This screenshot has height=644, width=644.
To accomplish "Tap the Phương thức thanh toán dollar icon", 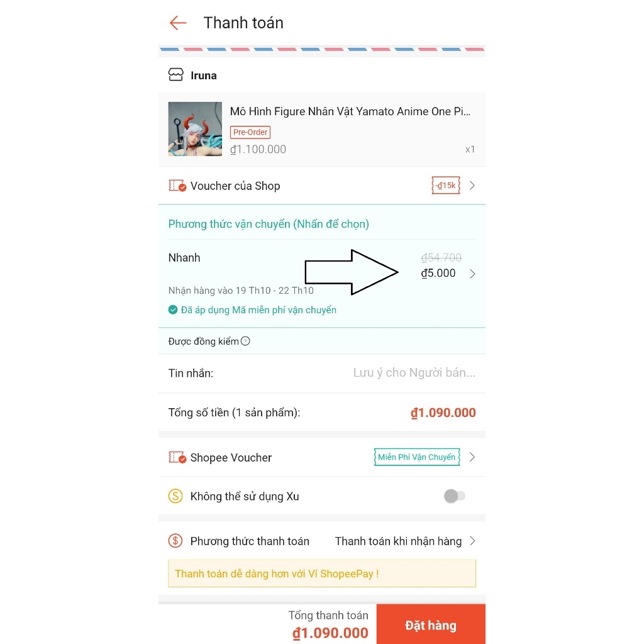I will [175, 541].
